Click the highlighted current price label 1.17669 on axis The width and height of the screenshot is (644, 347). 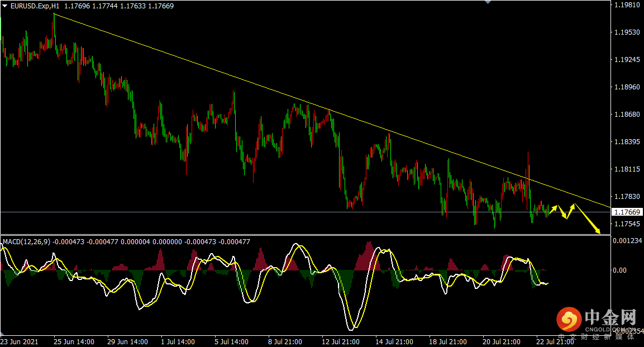627,212
